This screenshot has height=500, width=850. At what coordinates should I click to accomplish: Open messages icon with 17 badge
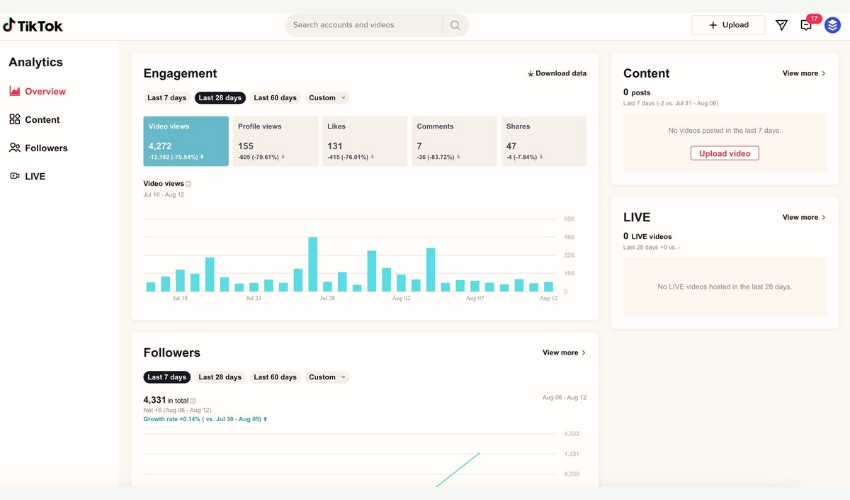pos(806,25)
